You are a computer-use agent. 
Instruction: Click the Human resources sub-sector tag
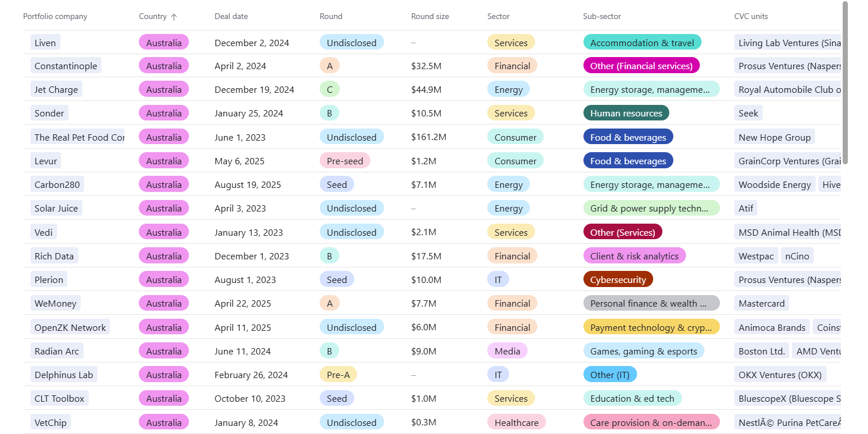pyautogui.click(x=626, y=113)
